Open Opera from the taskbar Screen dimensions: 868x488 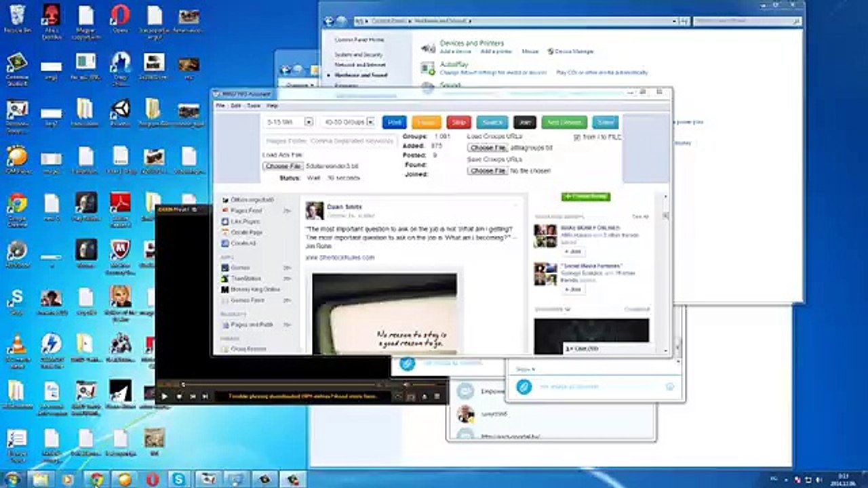tap(151, 479)
